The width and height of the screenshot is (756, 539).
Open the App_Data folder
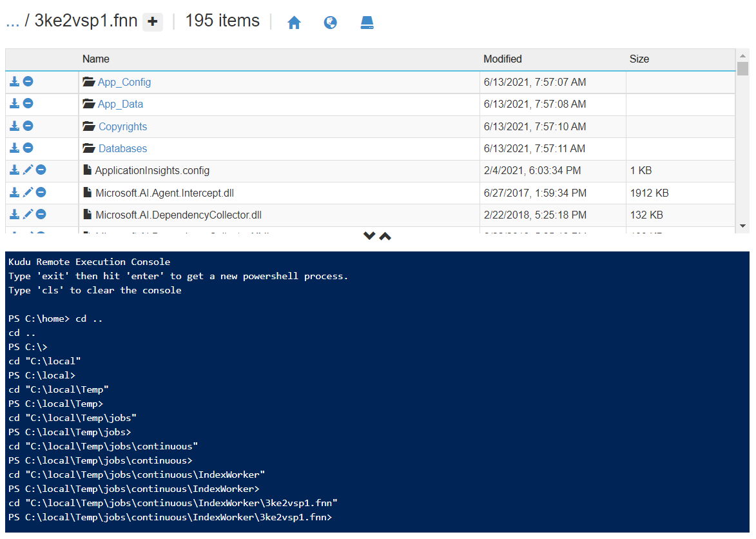(120, 104)
